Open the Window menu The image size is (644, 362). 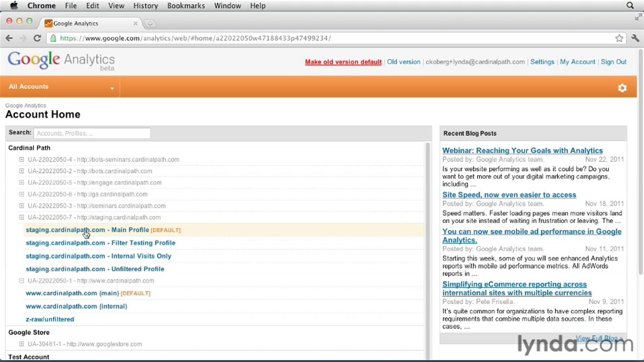(227, 6)
